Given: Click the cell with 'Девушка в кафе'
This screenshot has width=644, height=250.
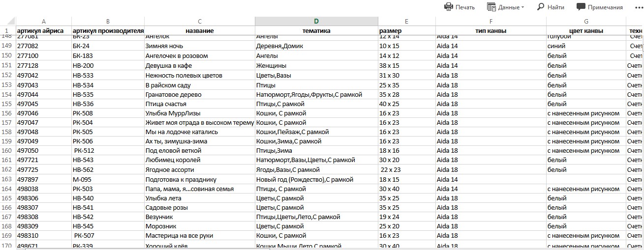Looking at the screenshot, I should coord(199,65).
